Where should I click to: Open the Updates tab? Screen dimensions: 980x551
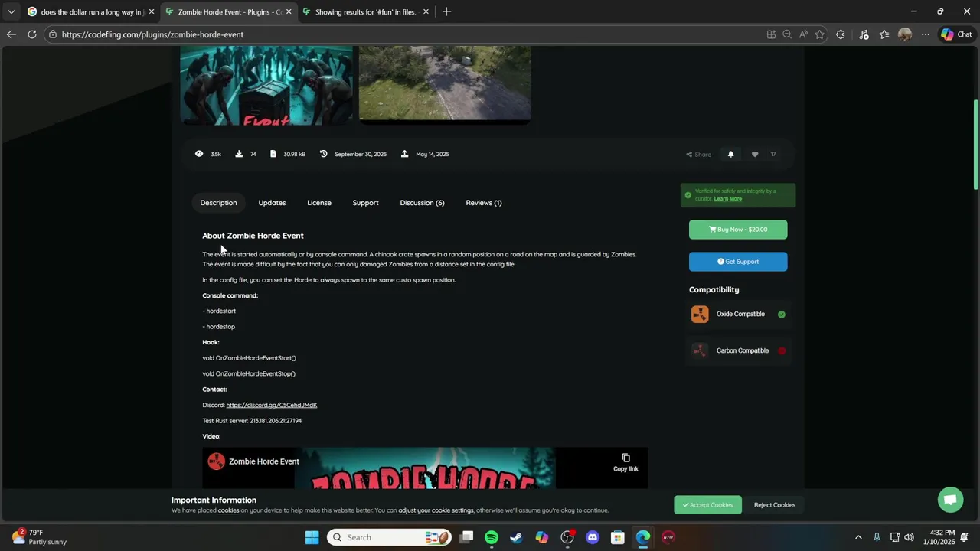[x=272, y=203]
